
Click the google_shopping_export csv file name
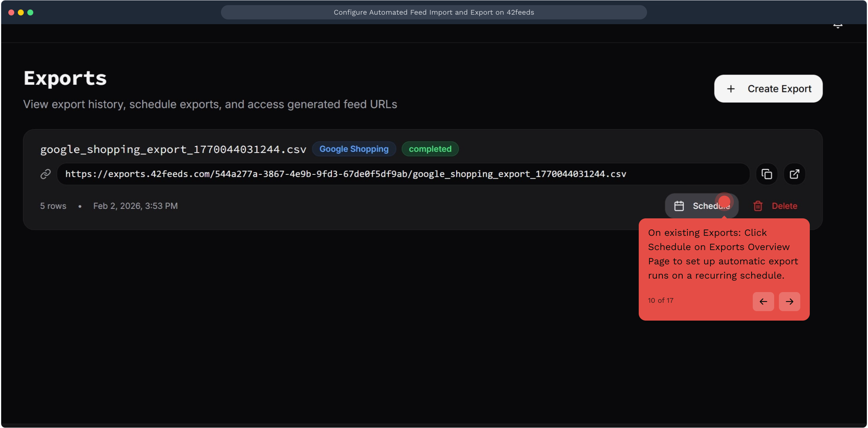[x=173, y=149]
